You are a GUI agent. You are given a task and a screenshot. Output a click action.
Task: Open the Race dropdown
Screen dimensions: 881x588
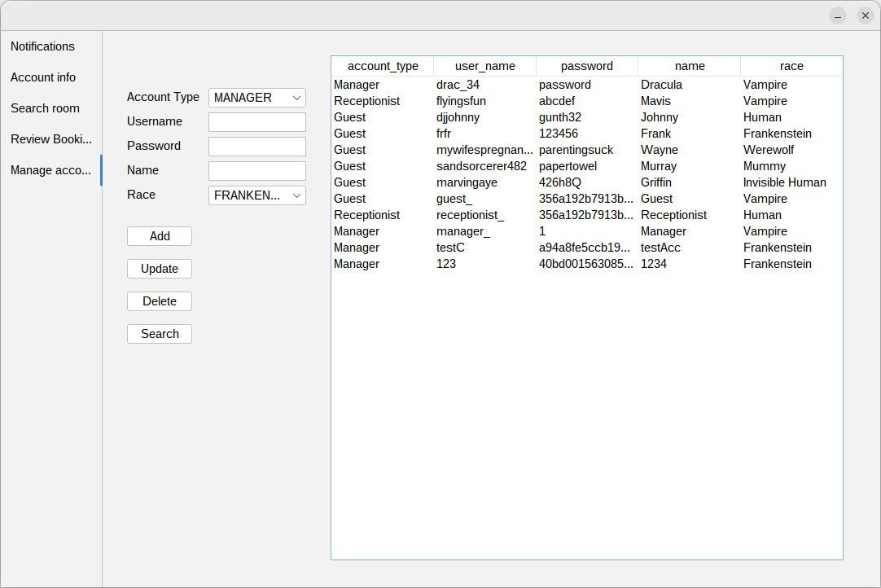(256, 195)
